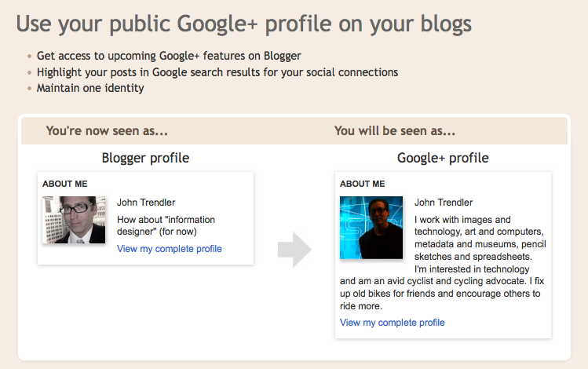The height and width of the screenshot is (369, 588).
Task: Select the "Google+ profile" heading
Action: pos(443,158)
